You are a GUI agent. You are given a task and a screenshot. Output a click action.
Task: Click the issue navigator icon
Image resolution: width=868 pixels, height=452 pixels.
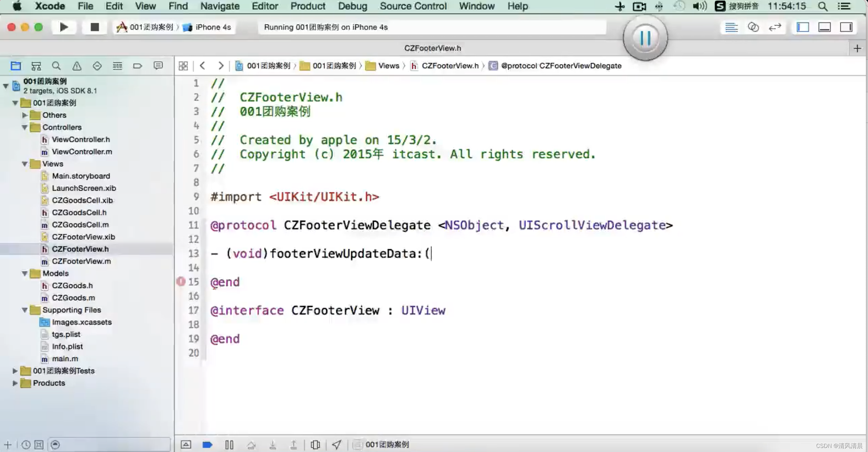[76, 65]
